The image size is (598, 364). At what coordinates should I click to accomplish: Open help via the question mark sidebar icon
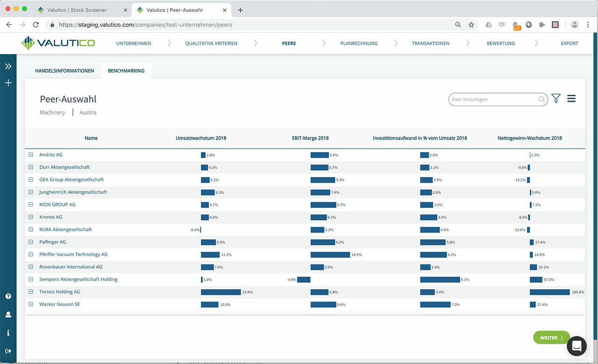pyautogui.click(x=8, y=296)
